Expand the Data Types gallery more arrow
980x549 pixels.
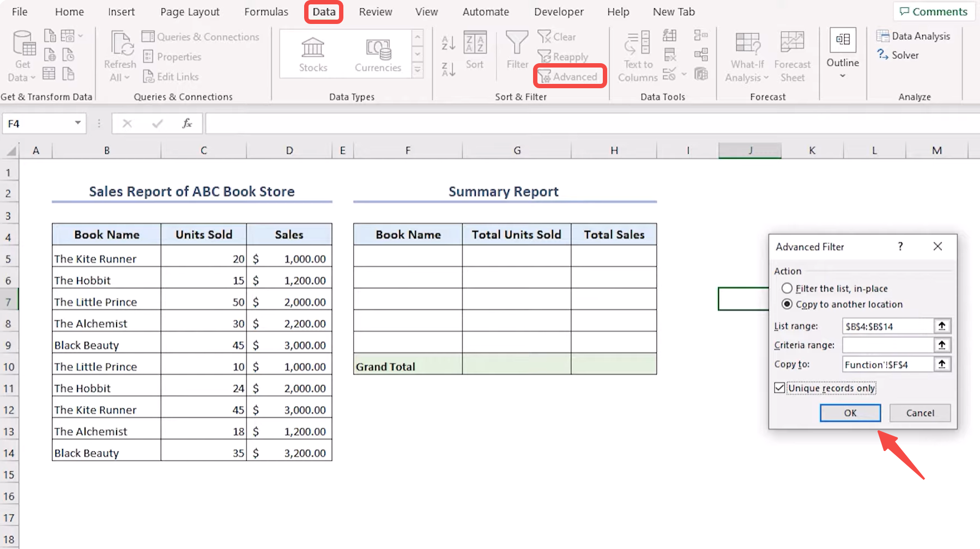click(x=418, y=70)
